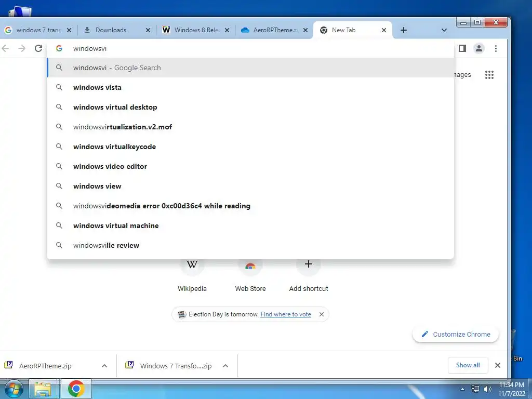
Task: Close the Downloads tab
Action: click(x=148, y=30)
